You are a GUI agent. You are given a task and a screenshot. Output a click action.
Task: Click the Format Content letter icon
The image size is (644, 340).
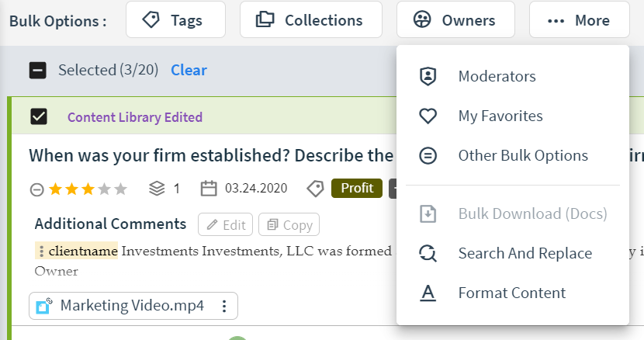[428, 293]
